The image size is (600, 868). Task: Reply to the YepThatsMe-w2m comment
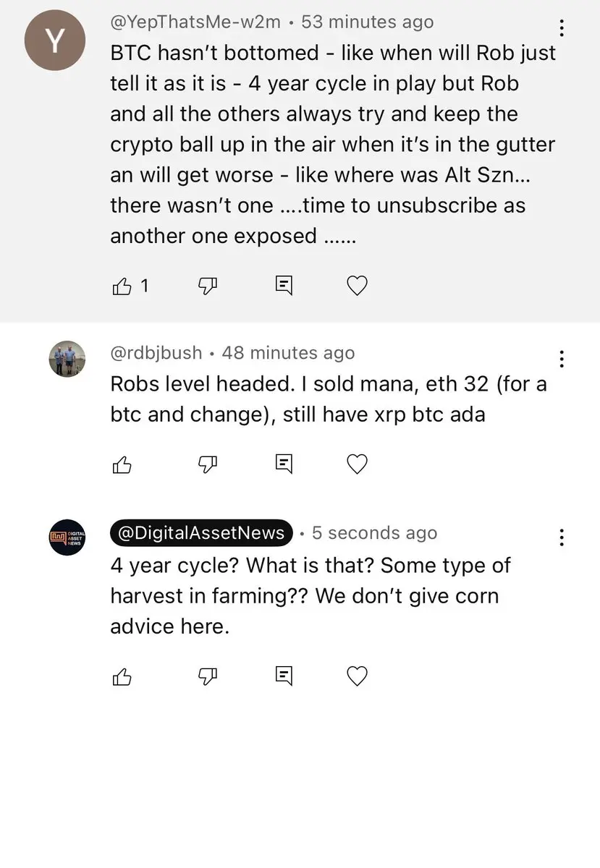point(284,286)
